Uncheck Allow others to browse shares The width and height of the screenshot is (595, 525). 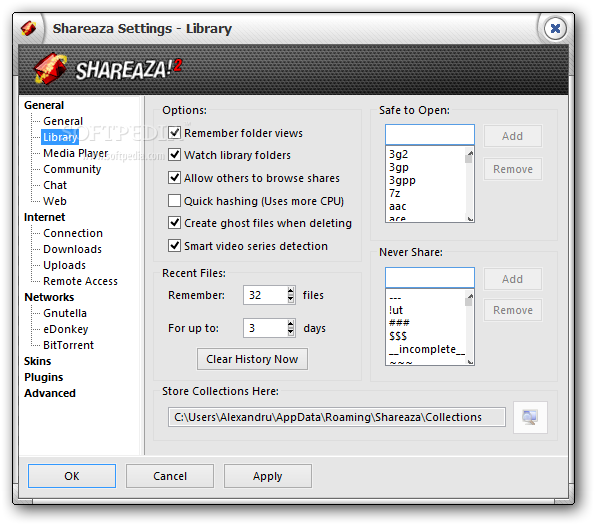click(x=174, y=178)
